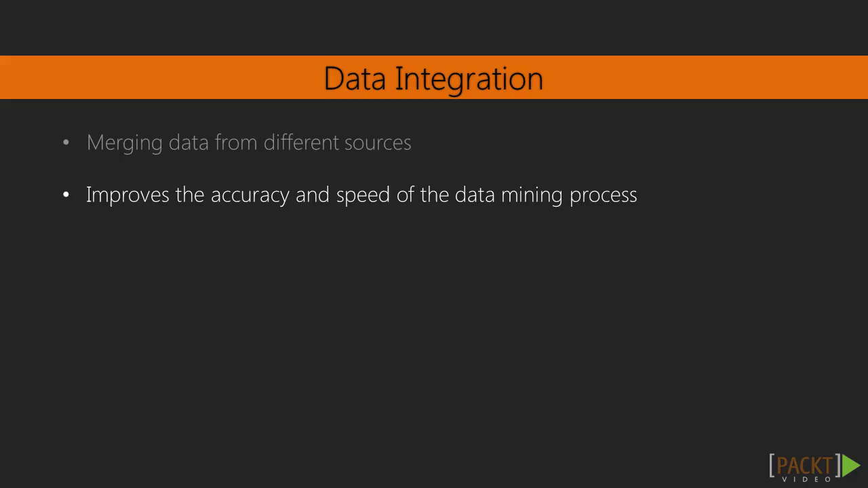Select the left bracket of Packt logo
868x488 pixels.
[772, 466]
